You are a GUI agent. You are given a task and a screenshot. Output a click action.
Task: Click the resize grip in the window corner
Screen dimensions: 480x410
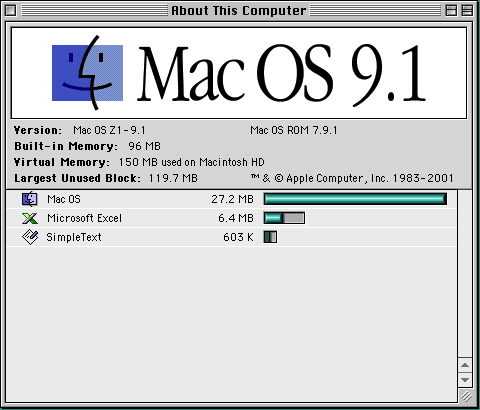click(x=466, y=396)
